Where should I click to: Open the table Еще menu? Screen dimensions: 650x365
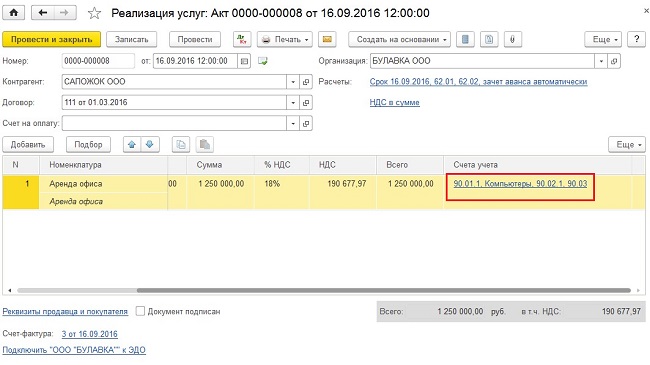click(x=627, y=144)
